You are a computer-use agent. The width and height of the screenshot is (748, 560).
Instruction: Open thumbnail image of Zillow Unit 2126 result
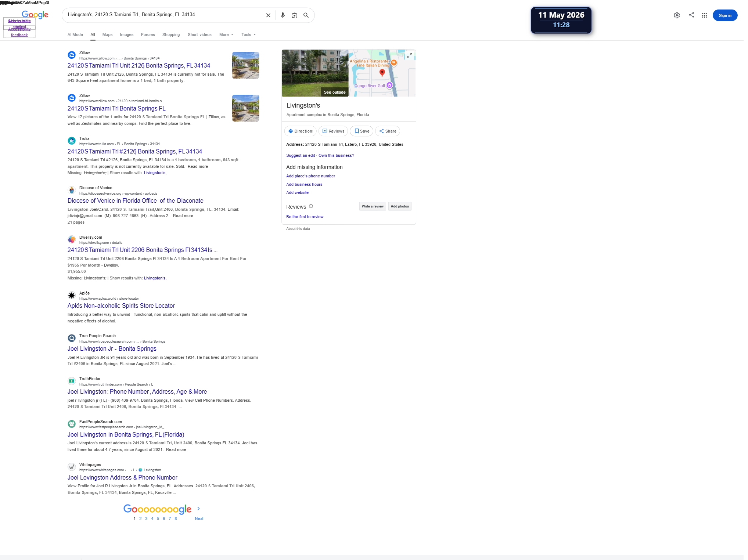[x=246, y=65]
